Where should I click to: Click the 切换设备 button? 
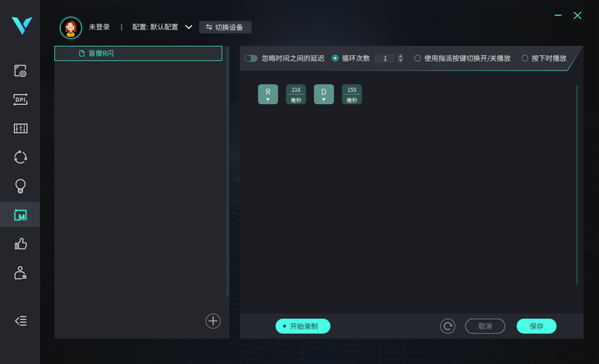pyautogui.click(x=225, y=27)
